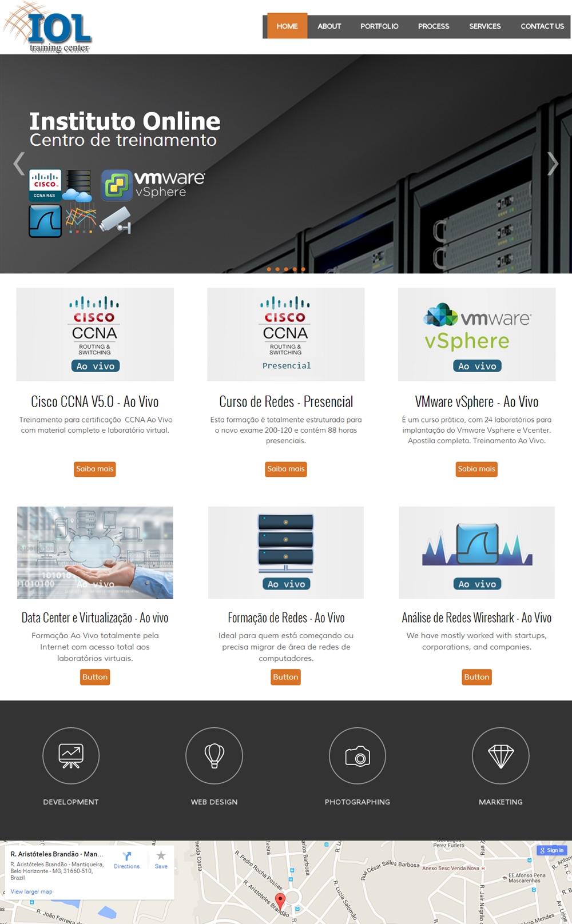The height and width of the screenshot is (924, 572).
Task: Click the Cisco CCNA R&S slider icon
Action: pos(45,186)
